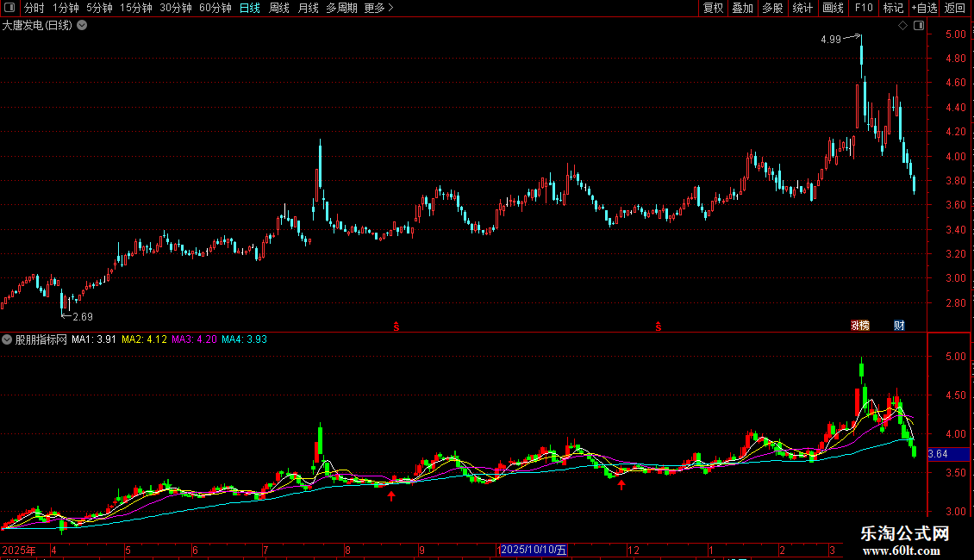Open the 多股 multi-stock view
Viewport: 974px width, 560px height.
pyautogui.click(x=773, y=8)
